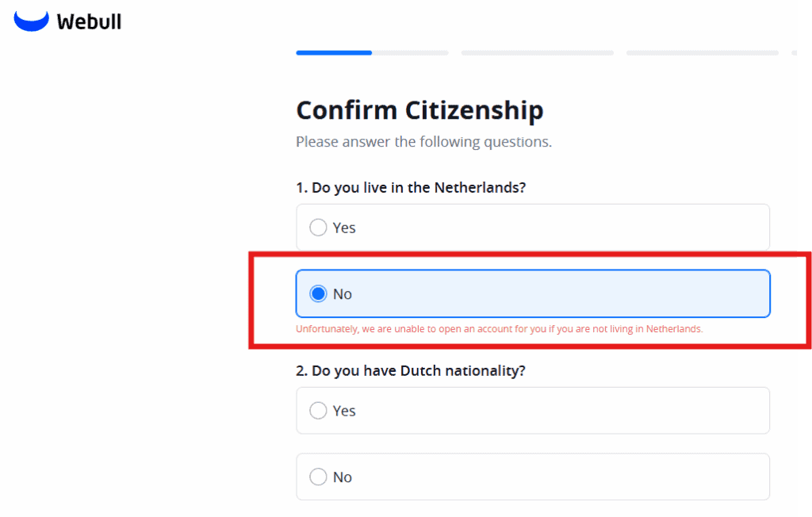This screenshot has width=812, height=517.
Task: Choose the Yes radio for Dutch nationality
Action: point(318,411)
